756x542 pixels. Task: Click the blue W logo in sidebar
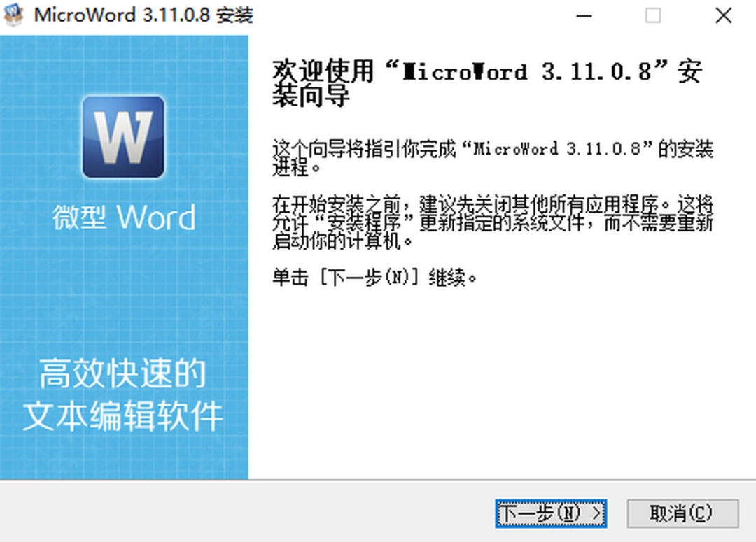(122, 137)
